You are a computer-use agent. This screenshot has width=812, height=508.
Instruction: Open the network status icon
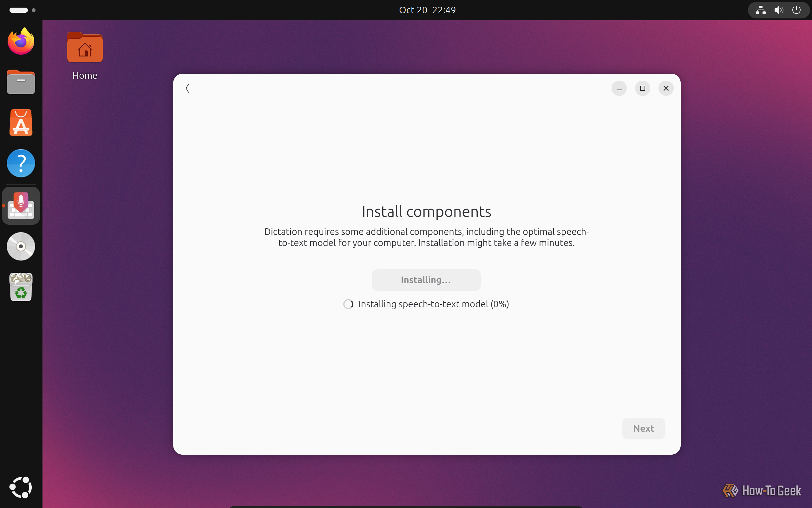761,10
